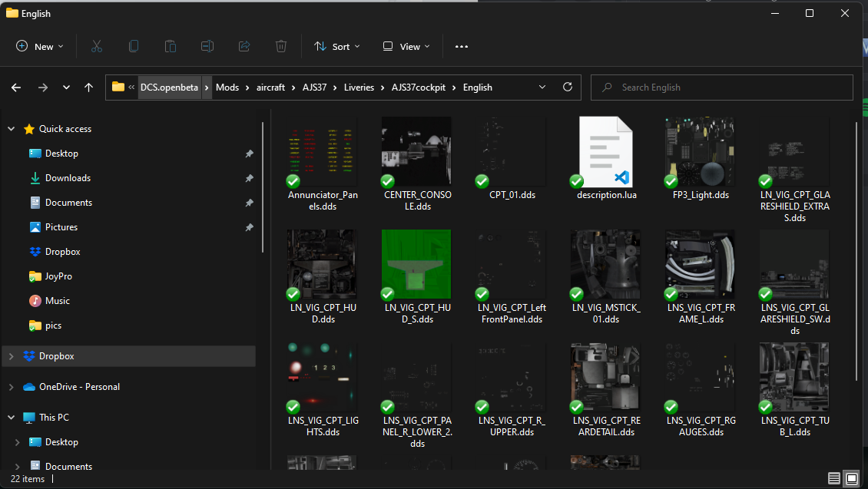The height and width of the screenshot is (489, 868).
Task: Click the Cut scissors icon in toolbar
Action: (x=96, y=47)
